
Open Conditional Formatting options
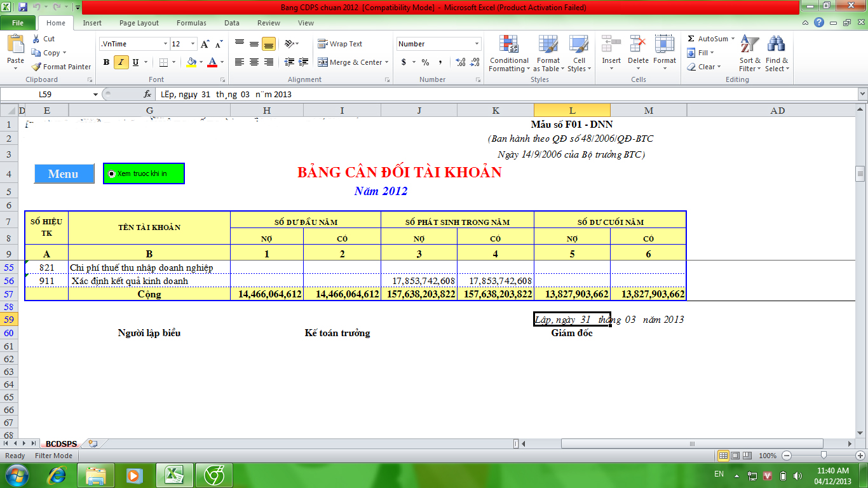508,55
